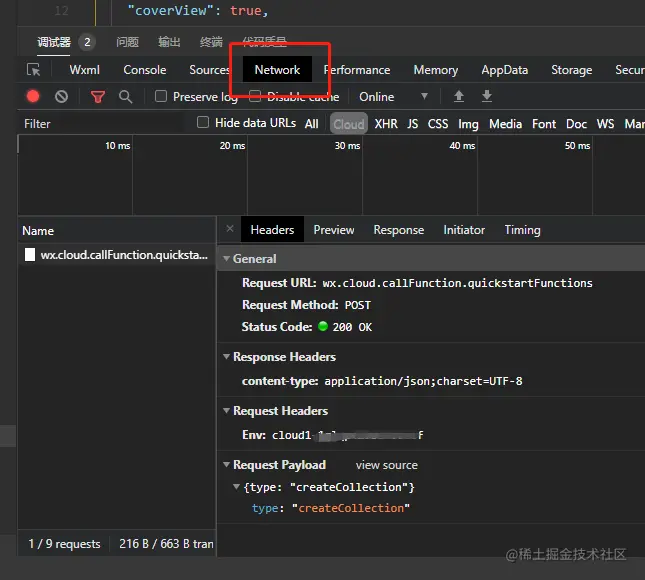
Task: Enable Disable cache checkbox
Action: tap(255, 96)
